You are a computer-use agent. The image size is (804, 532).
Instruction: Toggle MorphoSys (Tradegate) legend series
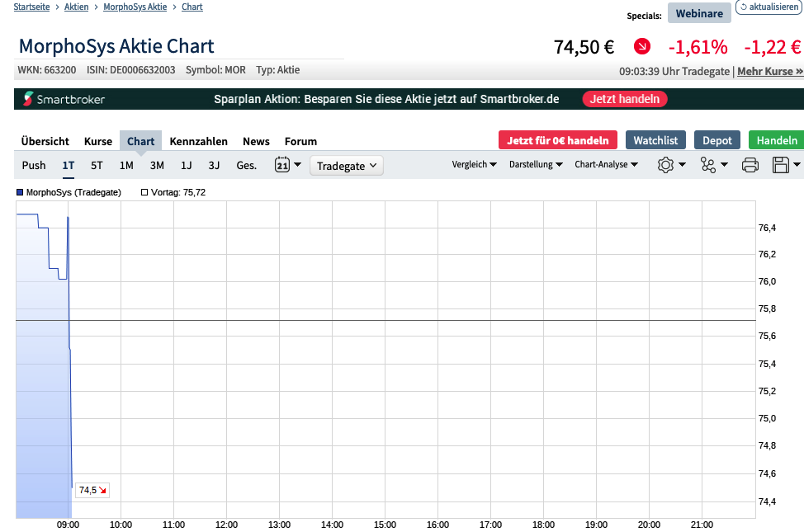73,192
